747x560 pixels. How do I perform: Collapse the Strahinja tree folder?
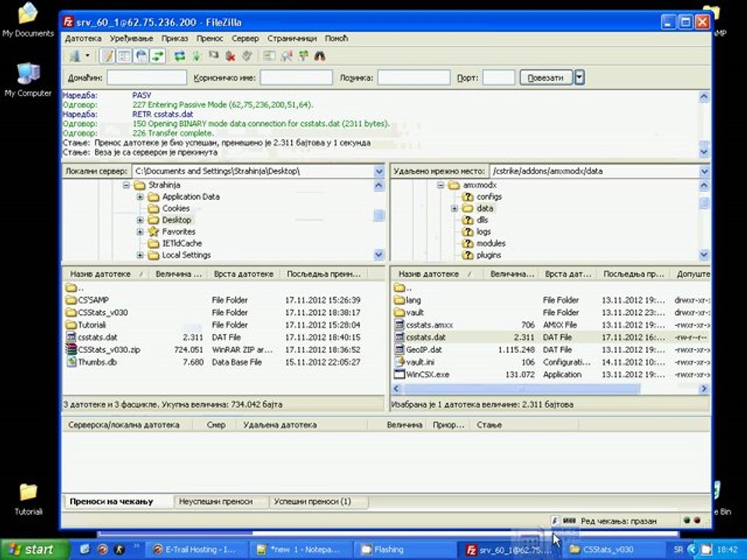click(126, 185)
